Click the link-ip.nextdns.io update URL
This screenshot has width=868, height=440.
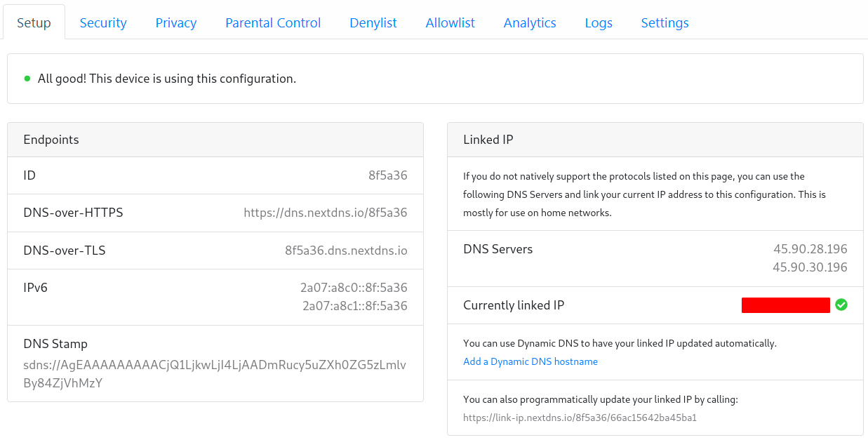(580, 418)
